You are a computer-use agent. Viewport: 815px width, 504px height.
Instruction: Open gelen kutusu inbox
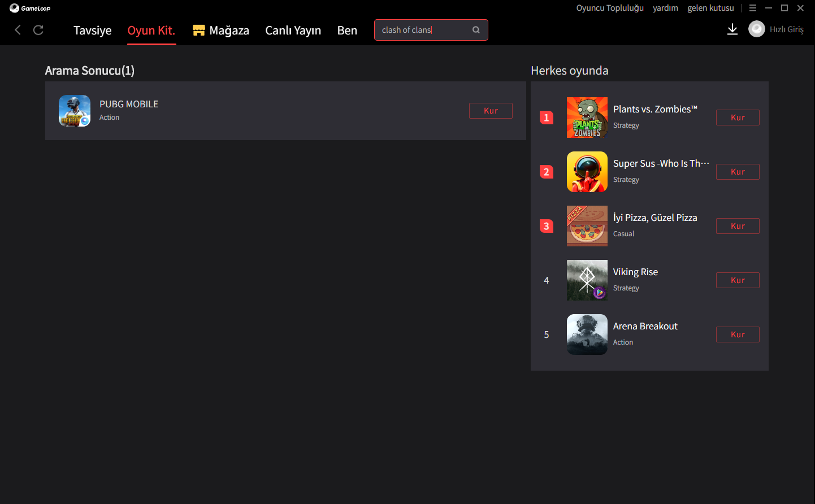710,8
